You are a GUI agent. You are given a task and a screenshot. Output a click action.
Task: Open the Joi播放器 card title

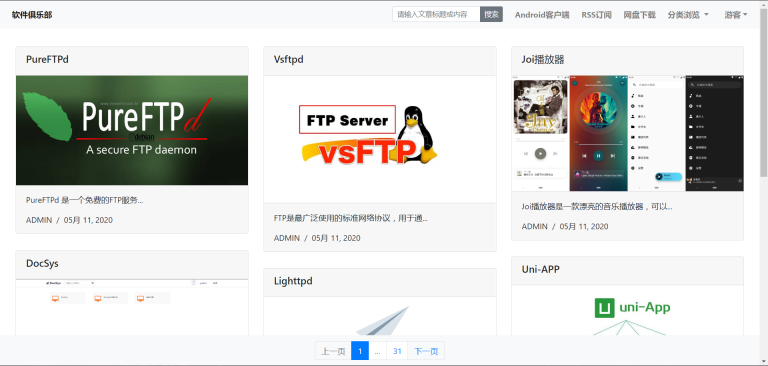(543, 60)
